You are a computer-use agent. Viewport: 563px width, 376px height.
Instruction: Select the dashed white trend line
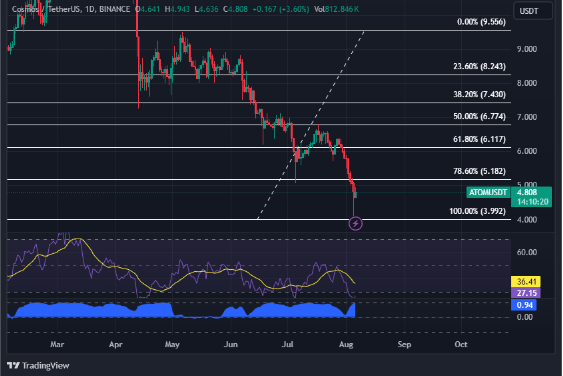(311, 125)
